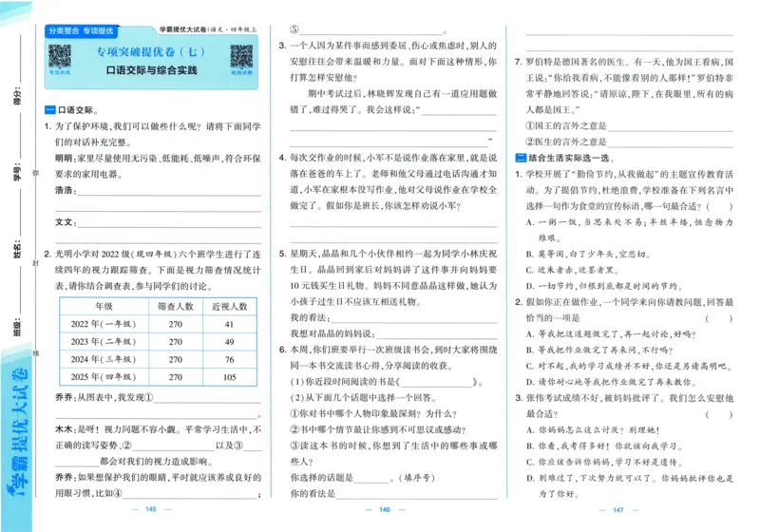Screen dimensions: 760x532
Task: Click the right QR code labeled 视频讲解
Action: pos(241,56)
